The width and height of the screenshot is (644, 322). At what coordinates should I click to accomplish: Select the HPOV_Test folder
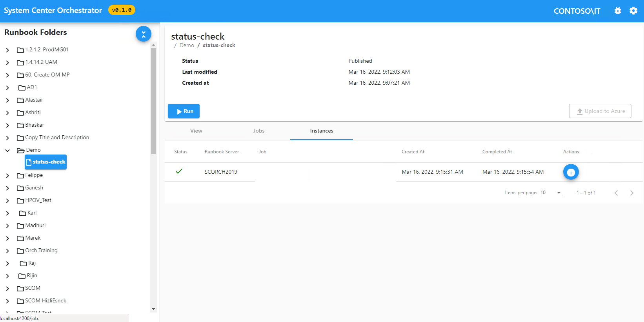coord(38,200)
